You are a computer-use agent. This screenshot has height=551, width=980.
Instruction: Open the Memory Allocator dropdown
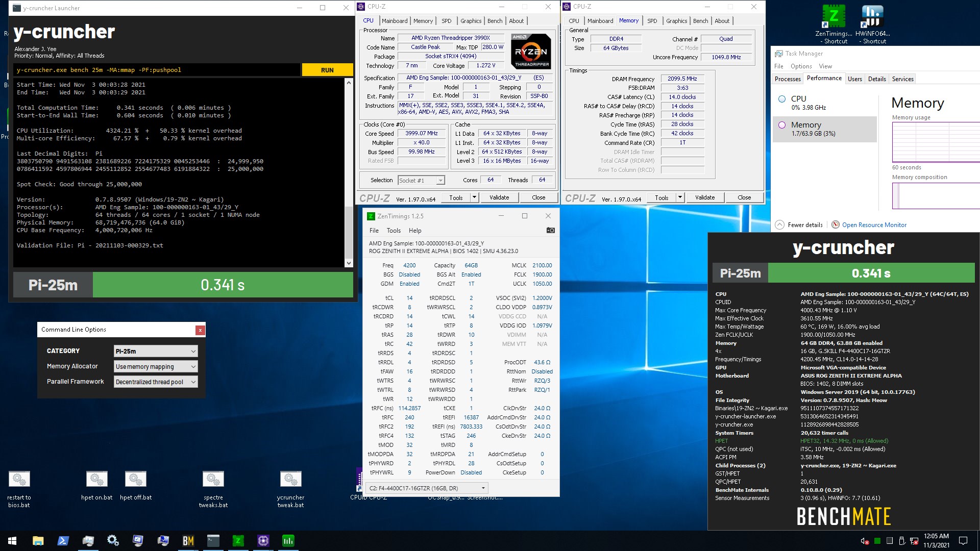tap(156, 366)
